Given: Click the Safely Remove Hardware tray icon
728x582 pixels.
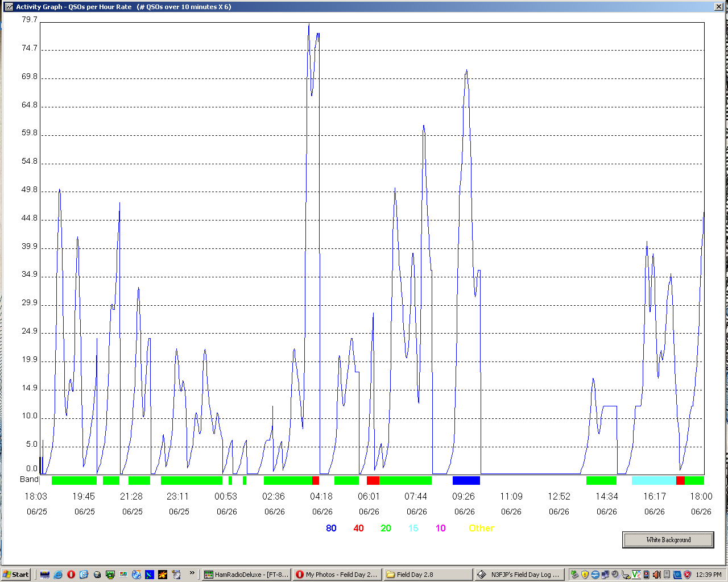Looking at the screenshot, I should click(x=574, y=575).
